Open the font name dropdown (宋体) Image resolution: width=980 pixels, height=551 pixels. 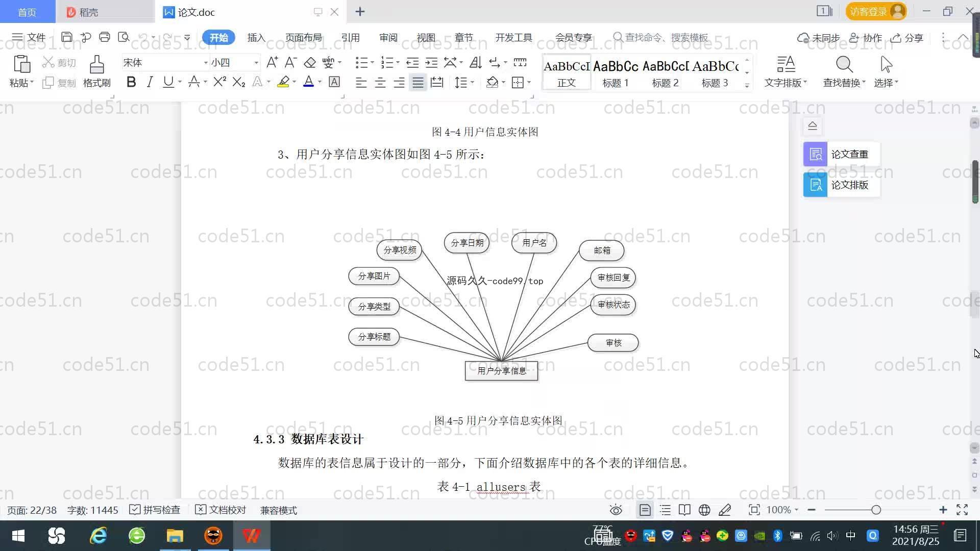[x=206, y=63]
